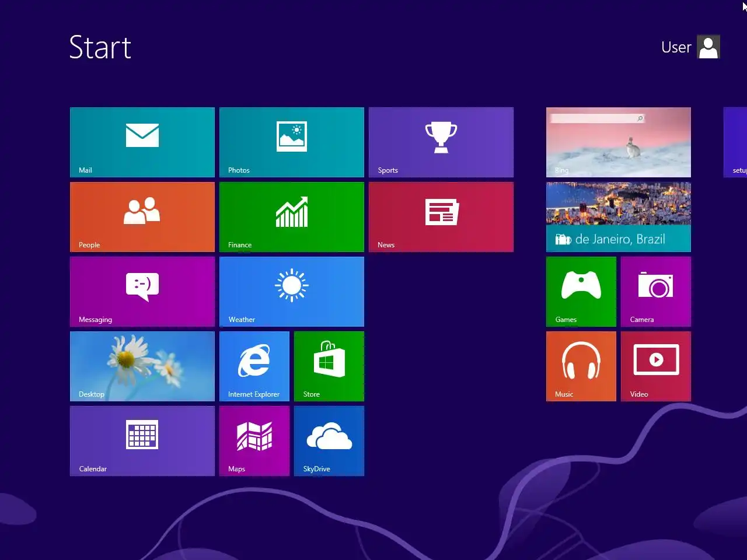Open the de Janeiro, Brazil travel tile
This screenshot has height=560, width=747.
coord(619,217)
